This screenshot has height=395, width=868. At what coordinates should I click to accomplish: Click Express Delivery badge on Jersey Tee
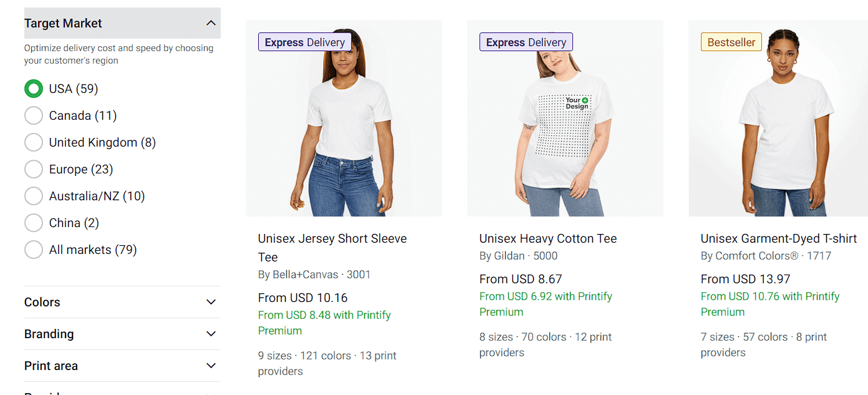[x=304, y=42]
